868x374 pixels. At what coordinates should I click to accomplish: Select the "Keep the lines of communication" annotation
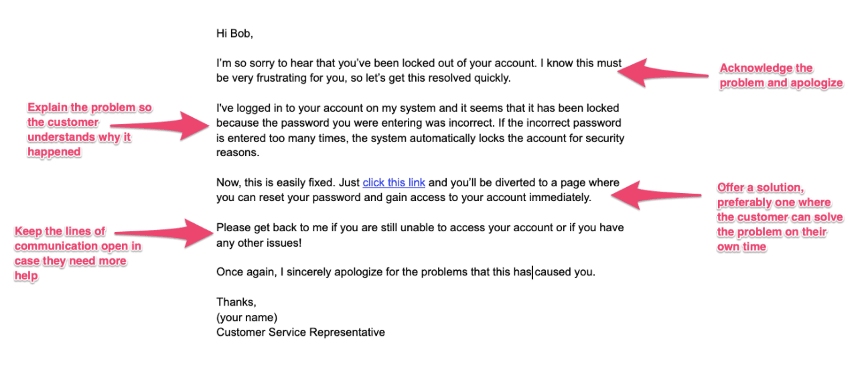click(77, 254)
